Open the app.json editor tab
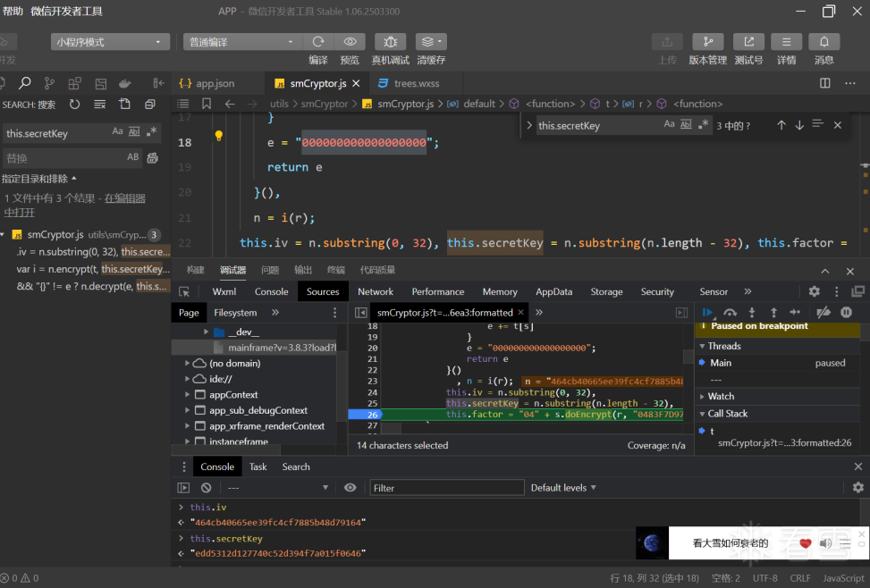The width and height of the screenshot is (870, 588). [215, 83]
